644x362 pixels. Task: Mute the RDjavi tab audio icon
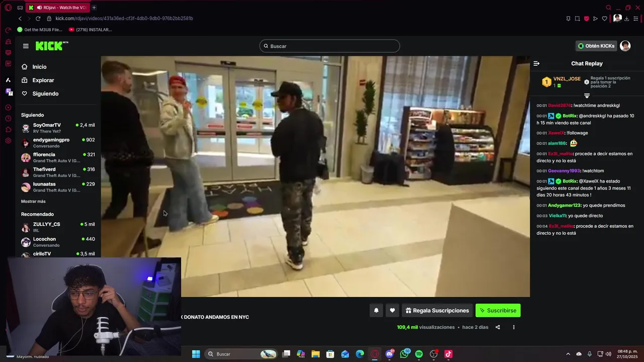point(39,8)
